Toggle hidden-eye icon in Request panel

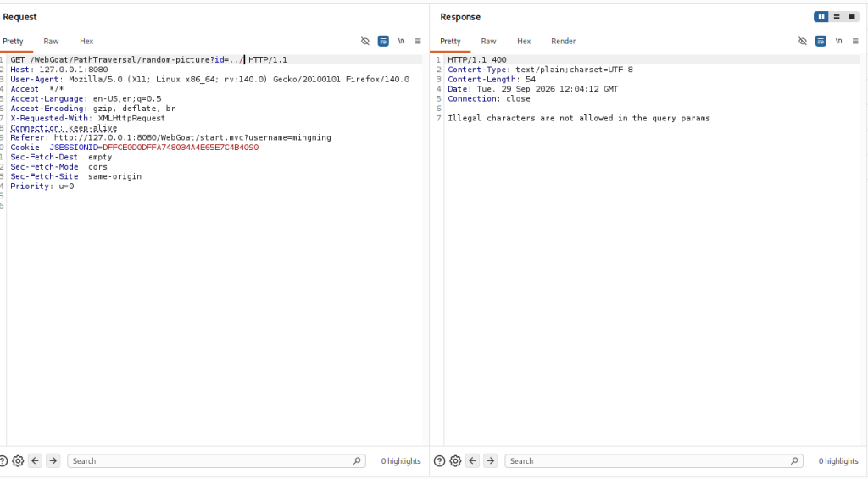point(364,41)
